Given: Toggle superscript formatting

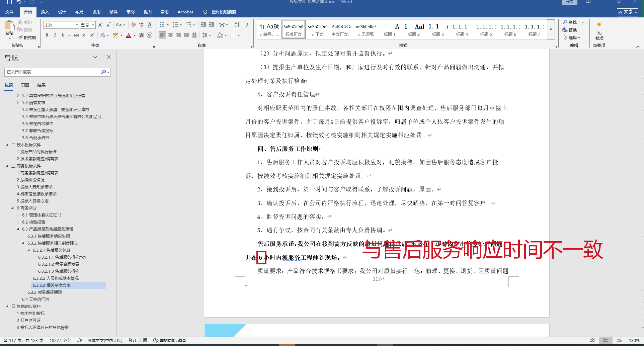Looking at the screenshot, I should 92,35.
